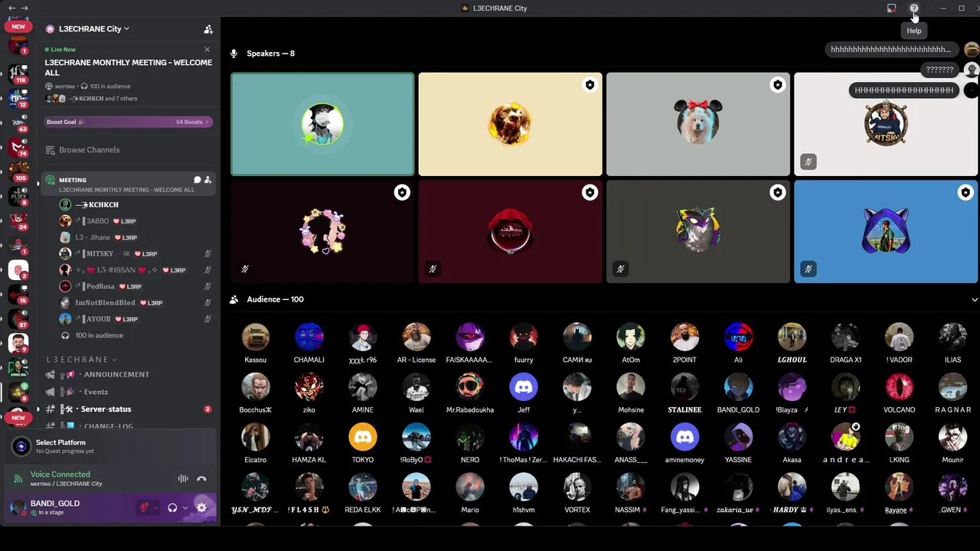Click muted mic icon on wolf avatar tile
This screenshot has height=551, width=980.
pyautogui.click(x=620, y=269)
